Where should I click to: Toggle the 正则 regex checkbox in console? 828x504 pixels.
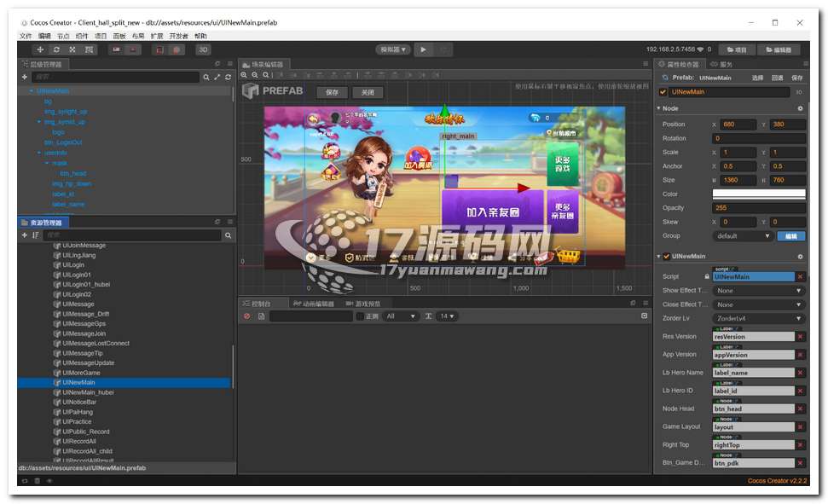[x=360, y=316]
